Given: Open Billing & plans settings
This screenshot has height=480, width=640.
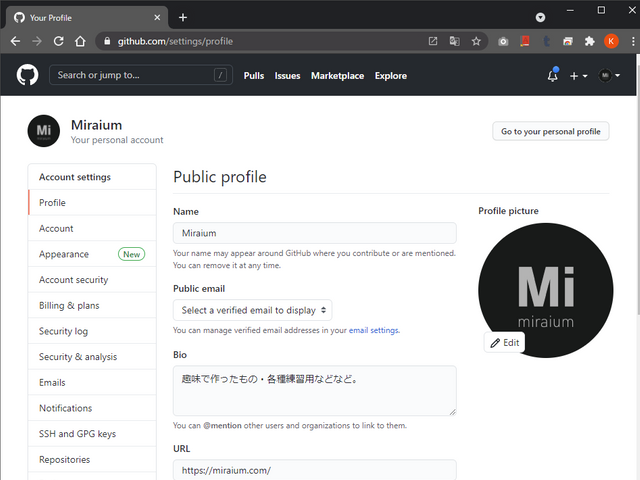Looking at the screenshot, I should tap(92, 305).
